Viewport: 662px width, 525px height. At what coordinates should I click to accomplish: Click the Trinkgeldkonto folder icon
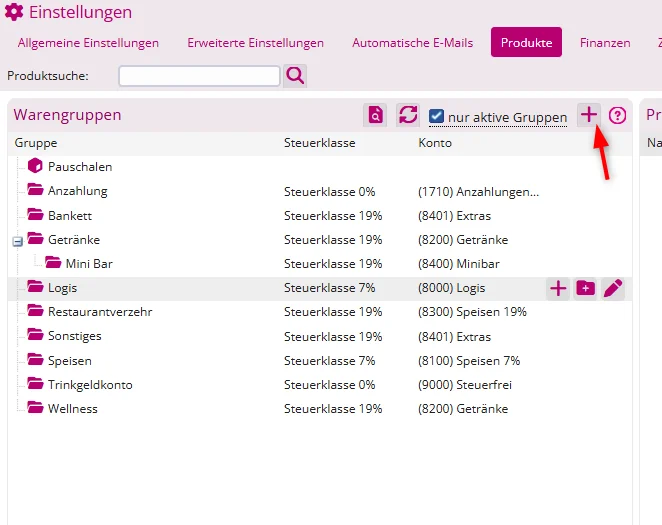(x=35, y=383)
